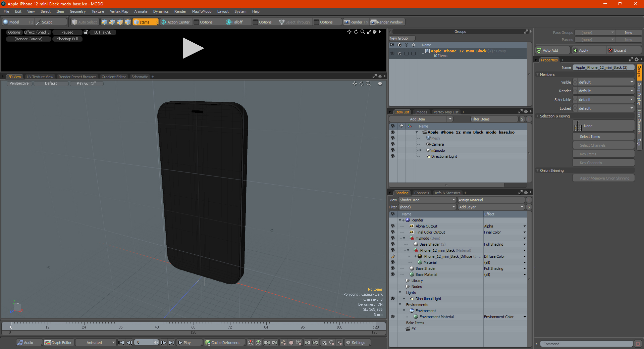The image size is (644, 349).
Task: Open Render dropdown in Members
Action: [603, 91]
